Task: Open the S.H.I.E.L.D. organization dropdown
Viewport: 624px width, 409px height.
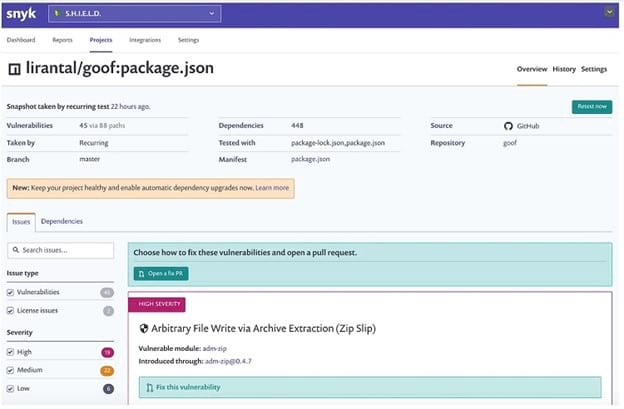Action: tap(135, 14)
